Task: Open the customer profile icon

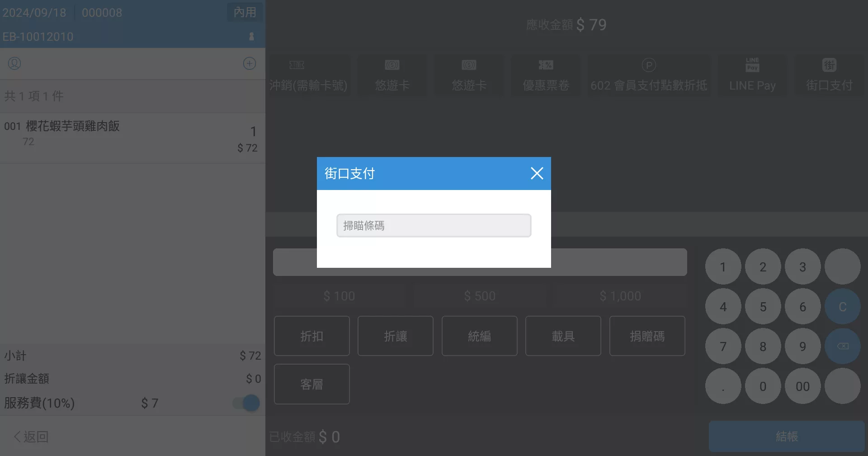Action: tap(14, 63)
